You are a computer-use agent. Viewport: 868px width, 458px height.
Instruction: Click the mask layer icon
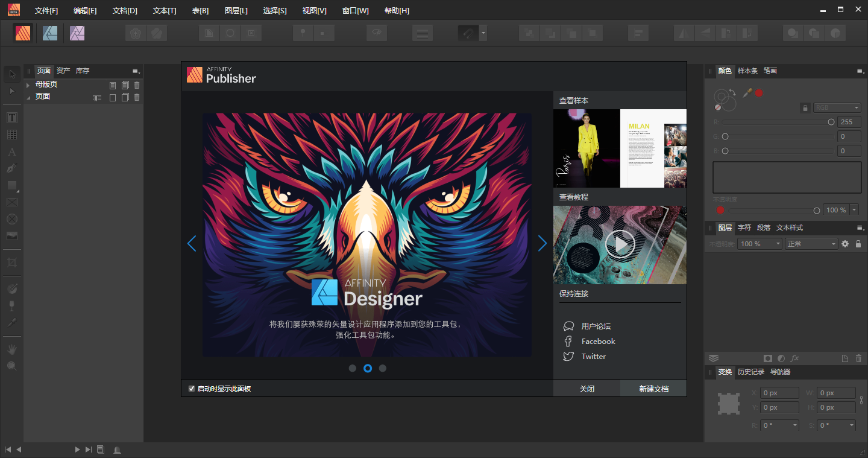click(x=767, y=358)
